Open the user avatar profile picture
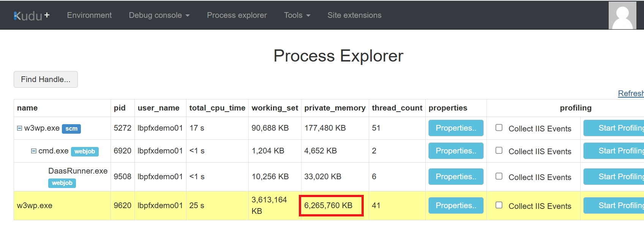This screenshot has height=248, width=644. (x=622, y=16)
